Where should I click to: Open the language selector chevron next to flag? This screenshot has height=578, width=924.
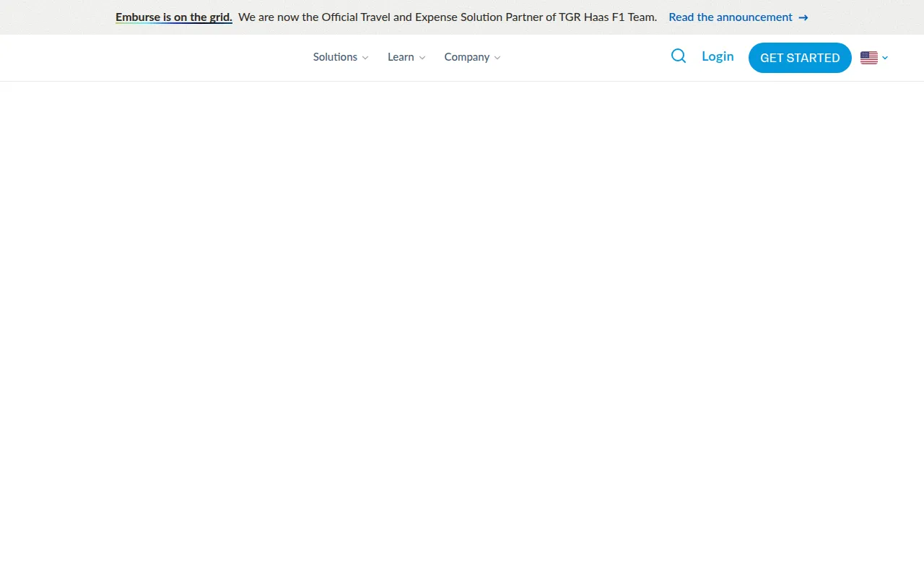[x=885, y=58]
